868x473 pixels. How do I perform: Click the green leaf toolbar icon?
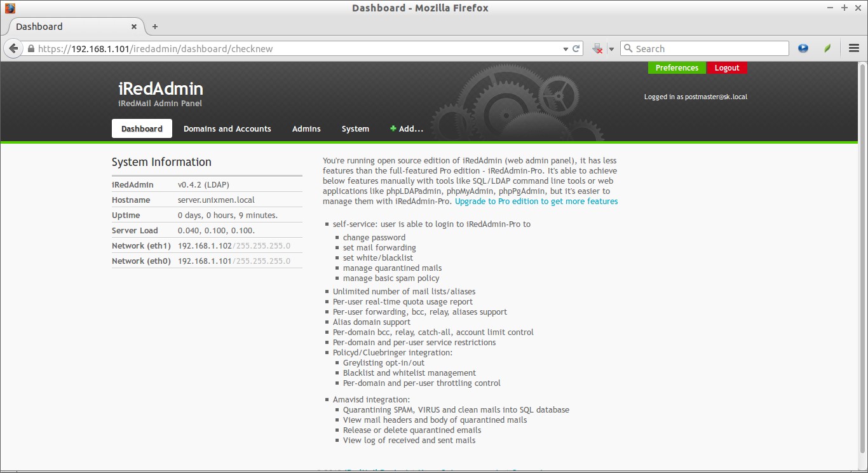[x=827, y=48]
